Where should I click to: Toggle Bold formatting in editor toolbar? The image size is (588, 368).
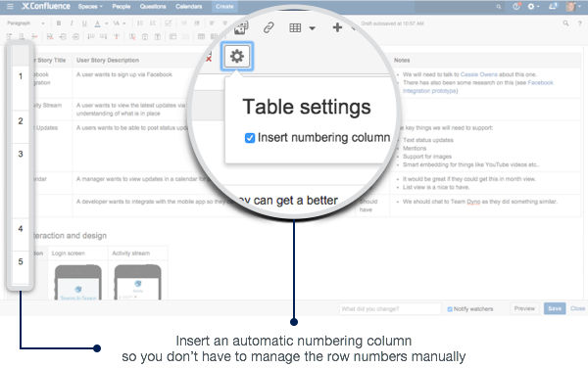click(59, 23)
